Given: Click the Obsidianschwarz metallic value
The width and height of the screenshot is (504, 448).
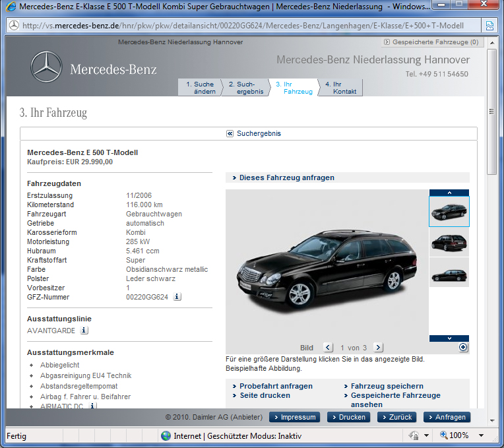Looking at the screenshot, I should [167, 269].
